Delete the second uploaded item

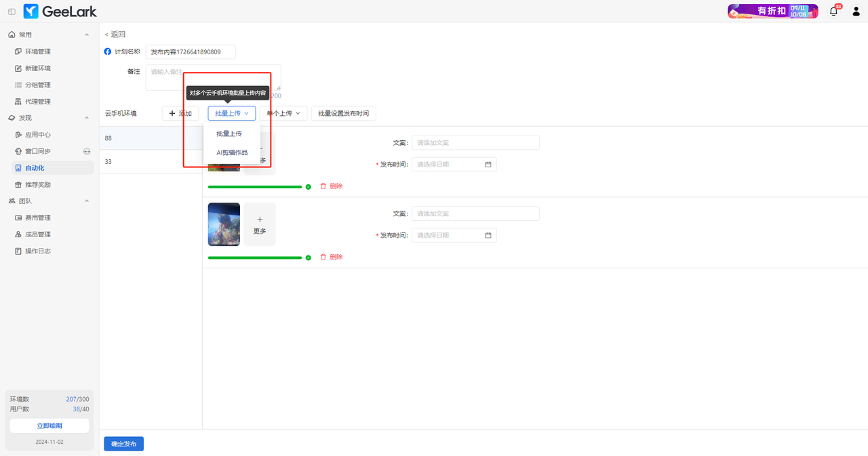pos(332,257)
